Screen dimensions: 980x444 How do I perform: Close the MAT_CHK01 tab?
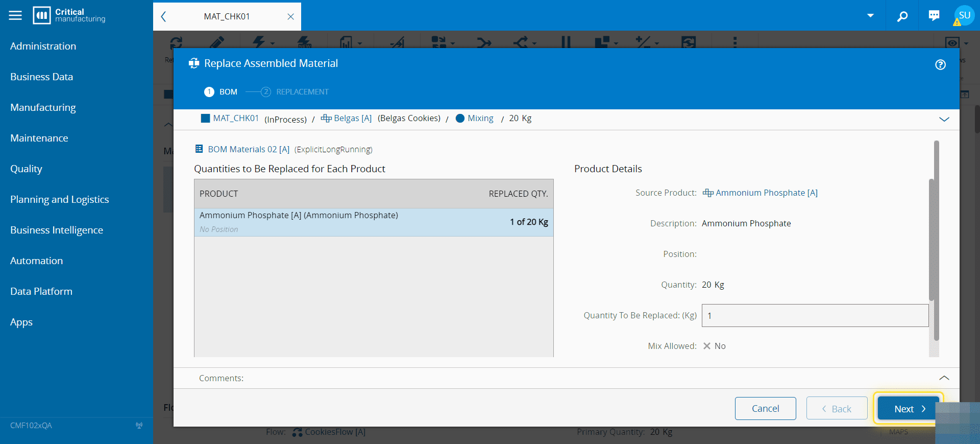point(290,16)
